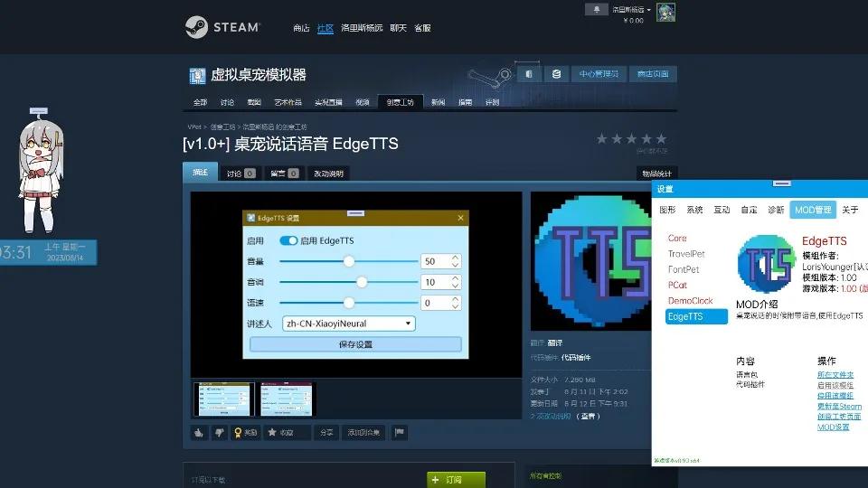
Task: Switch to the 艺术作品 community tab
Action: (288, 102)
